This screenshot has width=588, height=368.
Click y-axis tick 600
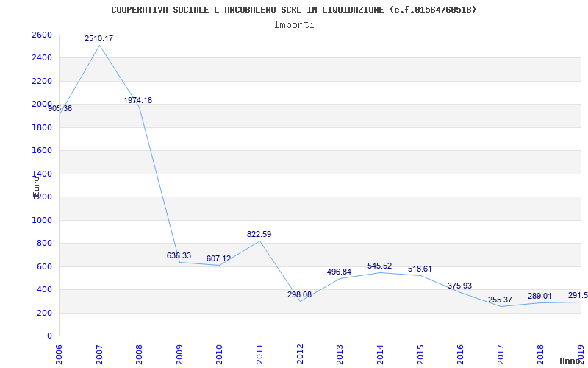(x=44, y=266)
